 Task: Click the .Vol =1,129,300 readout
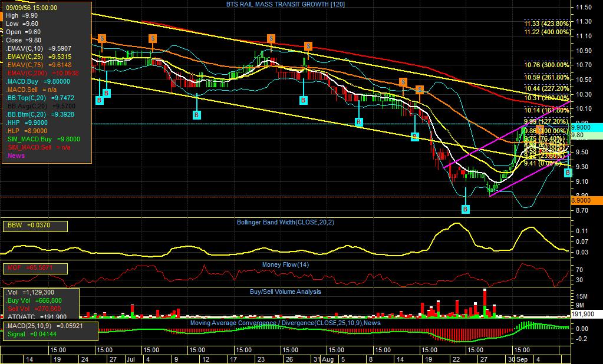point(30,293)
